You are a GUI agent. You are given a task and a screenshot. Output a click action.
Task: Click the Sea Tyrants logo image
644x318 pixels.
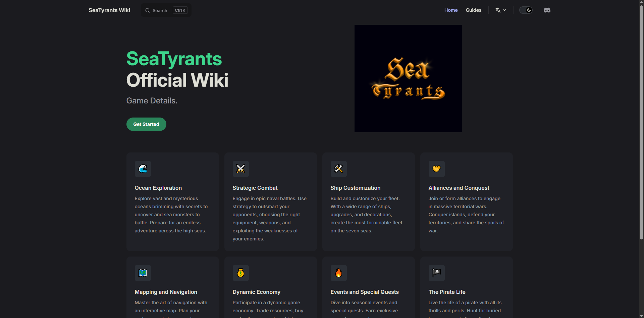point(408,79)
